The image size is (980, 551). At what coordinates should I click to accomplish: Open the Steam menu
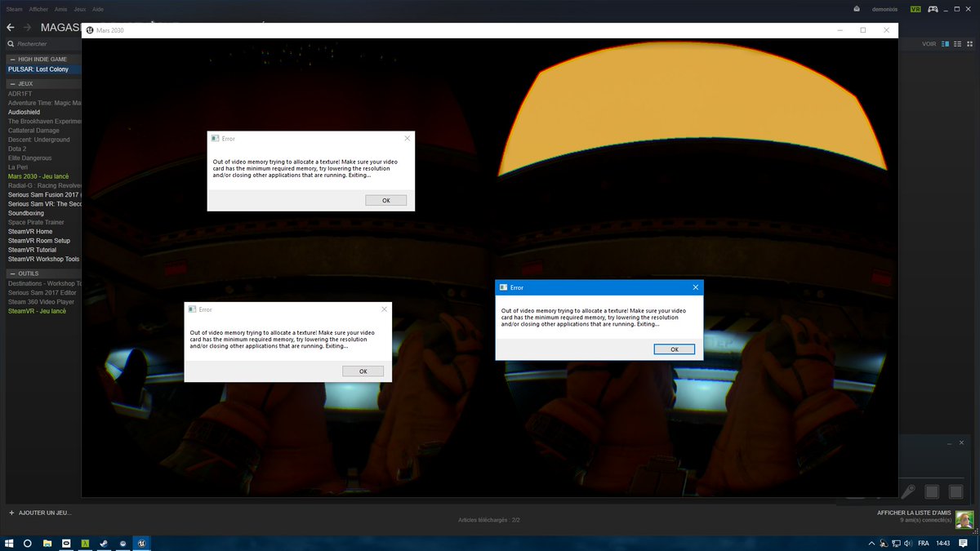14,9
